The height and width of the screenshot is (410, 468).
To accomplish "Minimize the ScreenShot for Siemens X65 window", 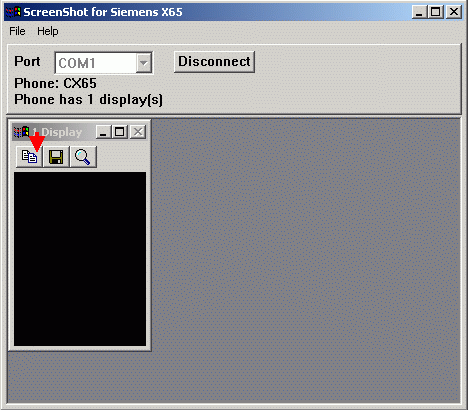I will click(x=420, y=12).
